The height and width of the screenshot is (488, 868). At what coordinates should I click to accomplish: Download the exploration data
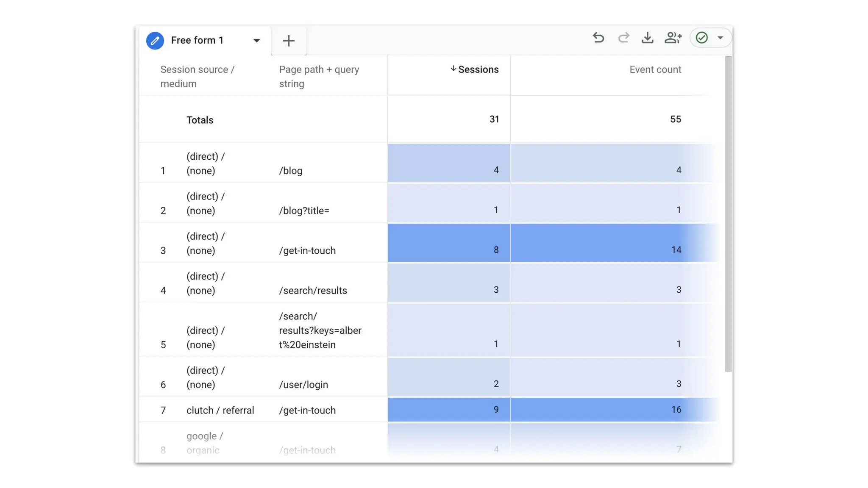[647, 38]
